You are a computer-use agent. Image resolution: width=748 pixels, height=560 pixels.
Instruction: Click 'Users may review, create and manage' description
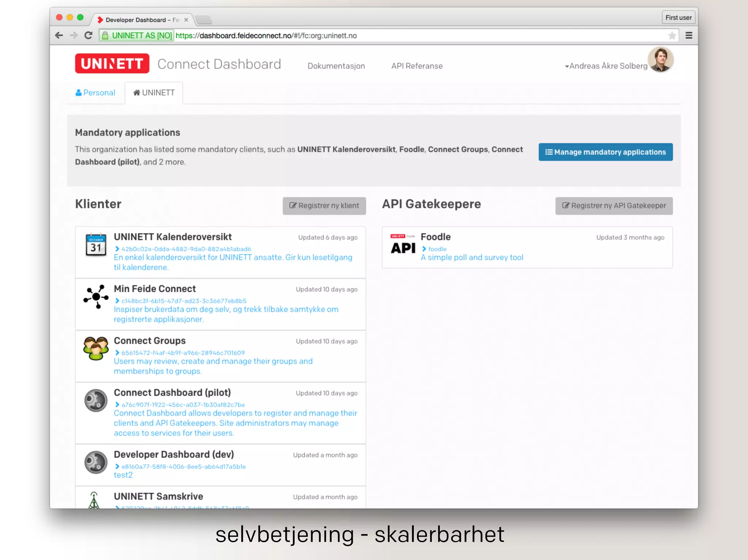(x=213, y=366)
